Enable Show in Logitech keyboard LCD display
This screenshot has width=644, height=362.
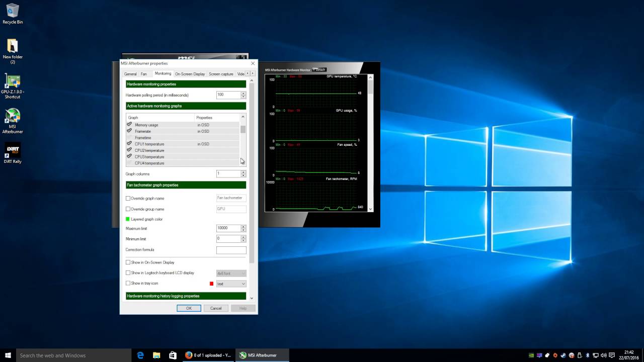(128, 273)
